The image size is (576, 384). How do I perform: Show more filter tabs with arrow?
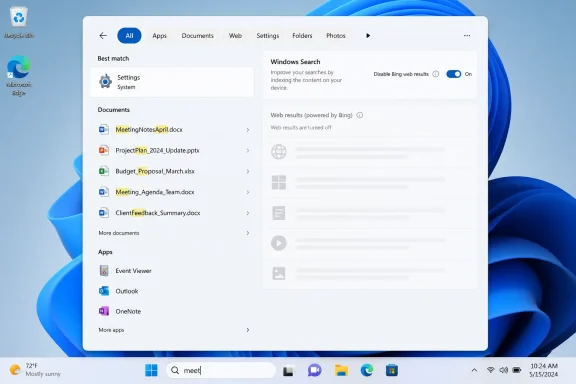tap(368, 36)
